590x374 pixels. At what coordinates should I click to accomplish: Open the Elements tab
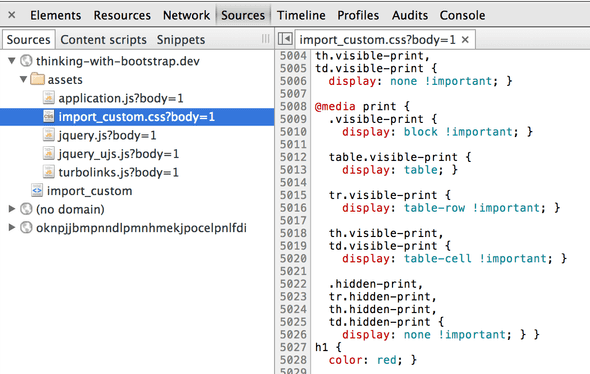point(56,15)
